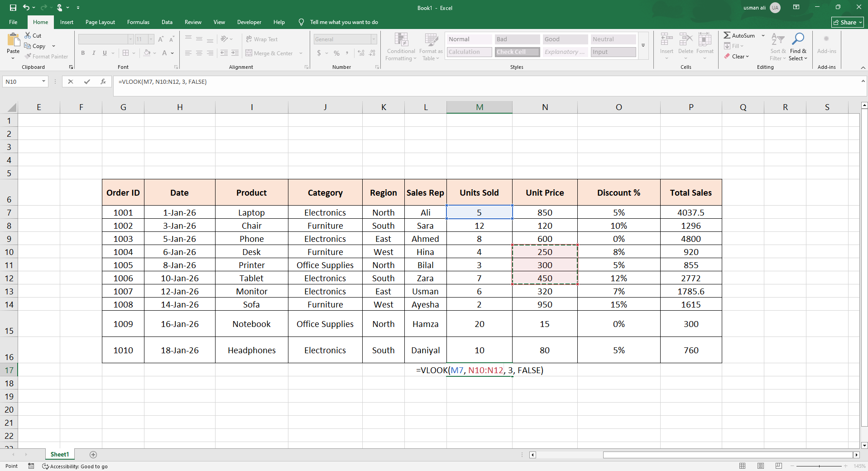The height and width of the screenshot is (471, 868).
Task: Expand the AutoSum dropdown arrow
Action: point(763,35)
